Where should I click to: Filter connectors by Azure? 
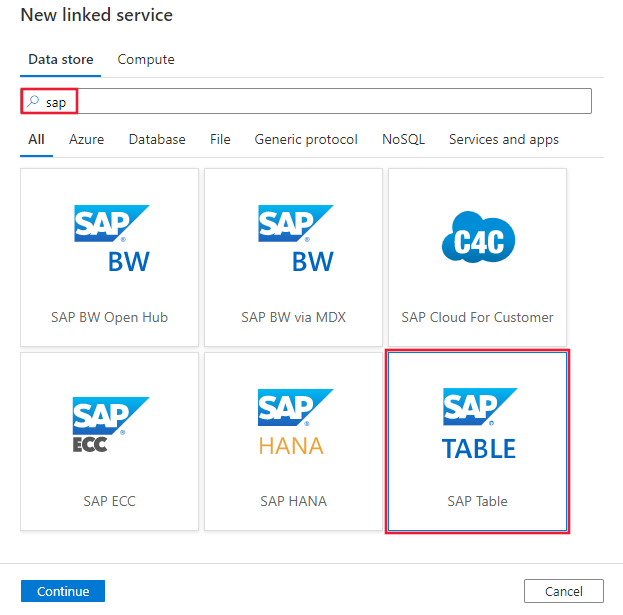86,140
